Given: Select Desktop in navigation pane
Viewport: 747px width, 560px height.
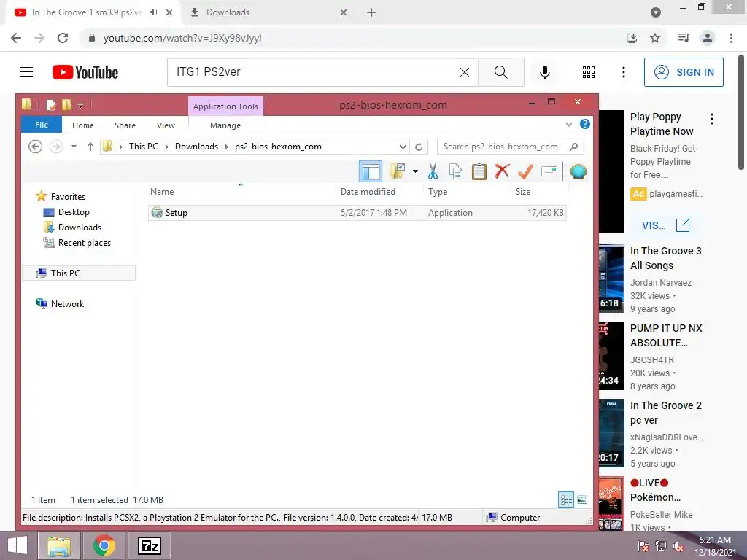Looking at the screenshot, I should coord(66,212).
